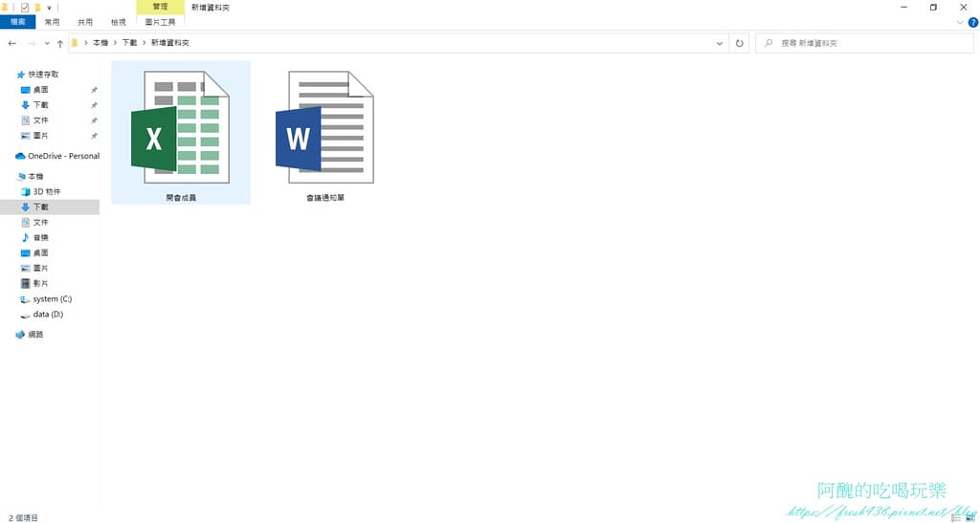Open the system (C:) drive
Viewport: 980px width, 523px height.
point(52,299)
